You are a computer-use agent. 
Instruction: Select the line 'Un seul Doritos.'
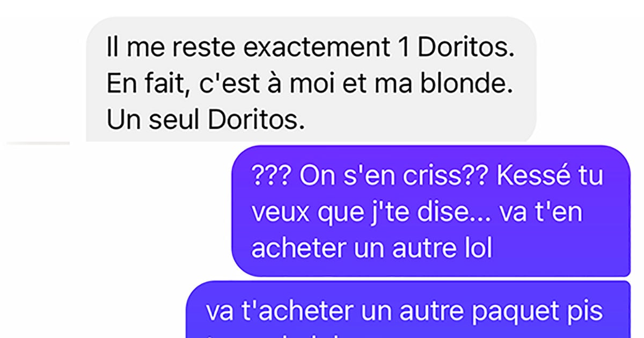click(206, 122)
